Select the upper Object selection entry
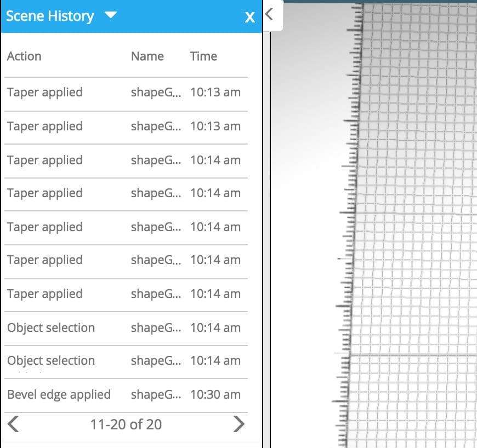 point(51,328)
